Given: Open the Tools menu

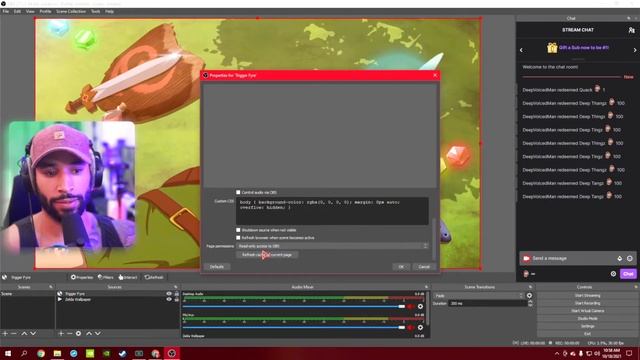Looking at the screenshot, I should (96, 11).
